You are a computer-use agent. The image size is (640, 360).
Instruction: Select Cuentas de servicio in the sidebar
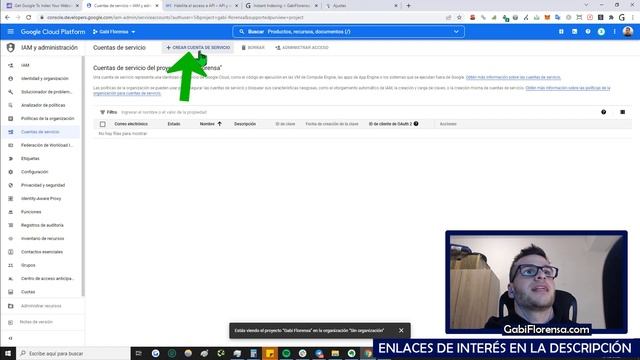41,132
